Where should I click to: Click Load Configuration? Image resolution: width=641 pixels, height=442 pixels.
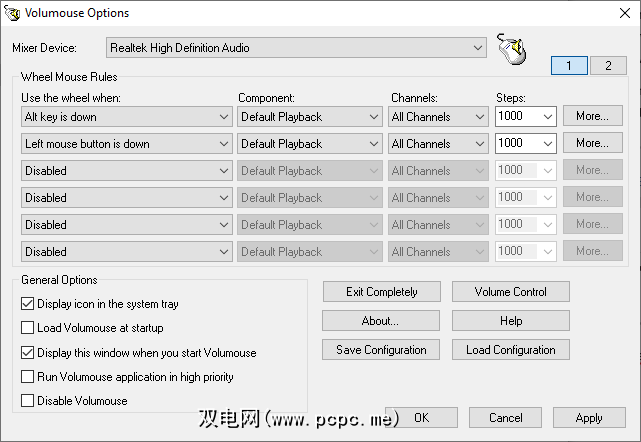point(511,350)
